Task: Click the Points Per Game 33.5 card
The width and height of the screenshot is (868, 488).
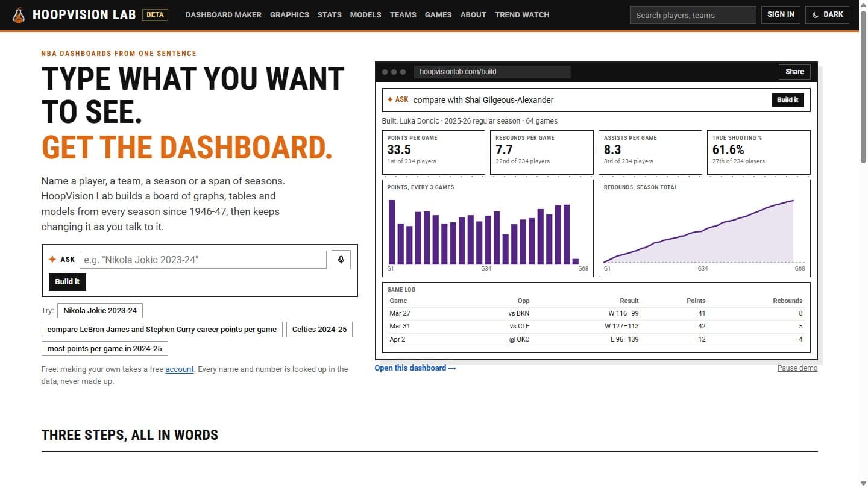Action: pos(433,152)
